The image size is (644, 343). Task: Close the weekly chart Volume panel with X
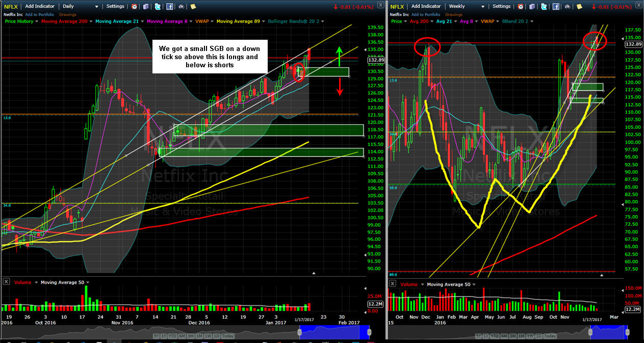pyautogui.click(x=392, y=283)
